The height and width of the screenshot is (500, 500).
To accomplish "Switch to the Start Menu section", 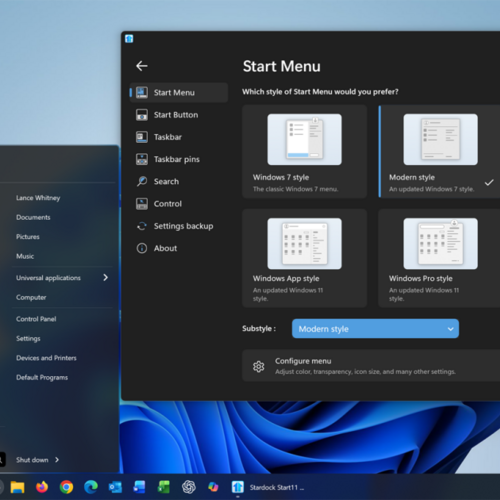I will pos(179,93).
